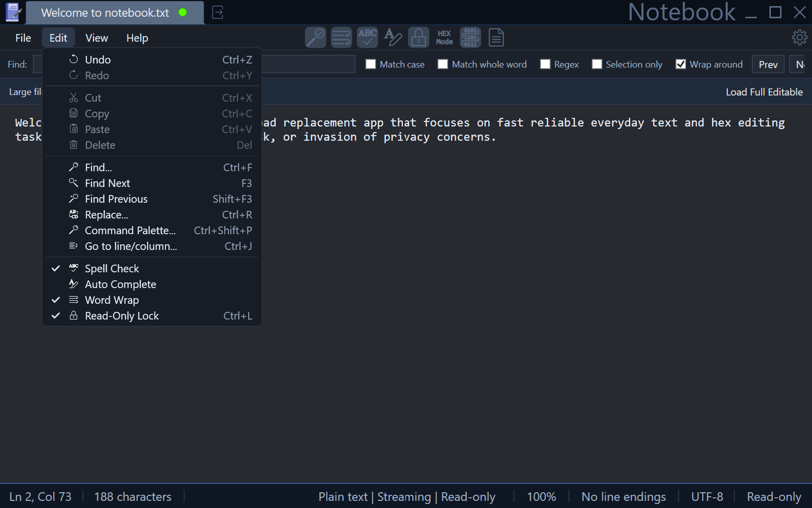Choose Delete in the Edit menu
The height and width of the screenshot is (508, 812).
152,145
